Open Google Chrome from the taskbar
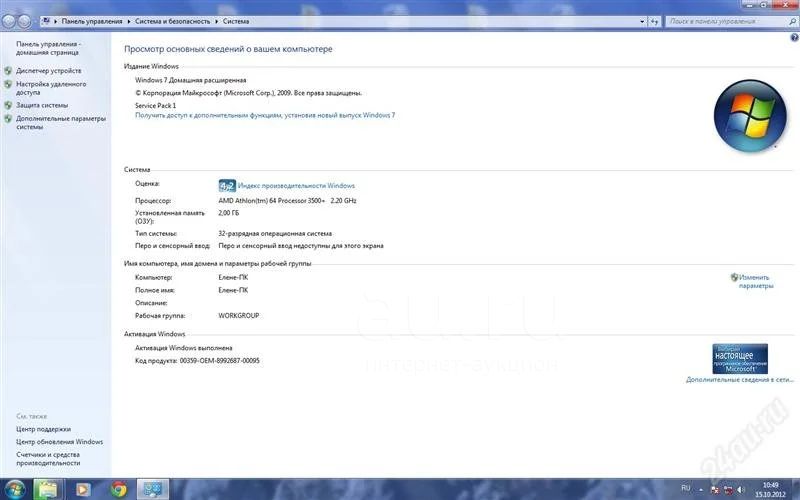The image size is (800, 500). [x=119, y=490]
